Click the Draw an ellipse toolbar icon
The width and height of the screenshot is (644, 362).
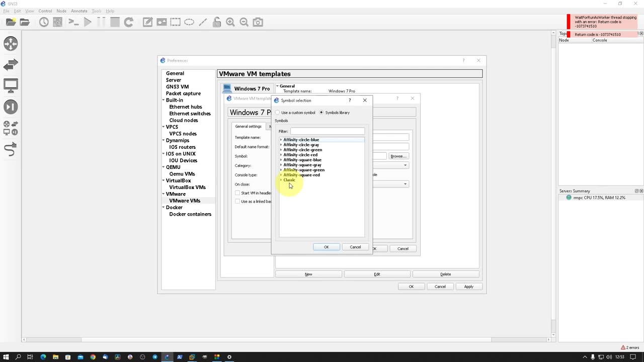point(189,22)
